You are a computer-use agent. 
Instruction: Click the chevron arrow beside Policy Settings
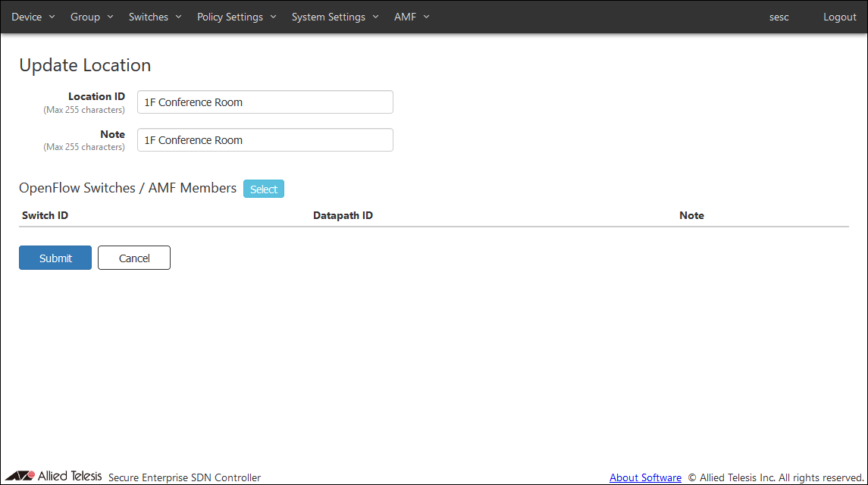point(273,17)
